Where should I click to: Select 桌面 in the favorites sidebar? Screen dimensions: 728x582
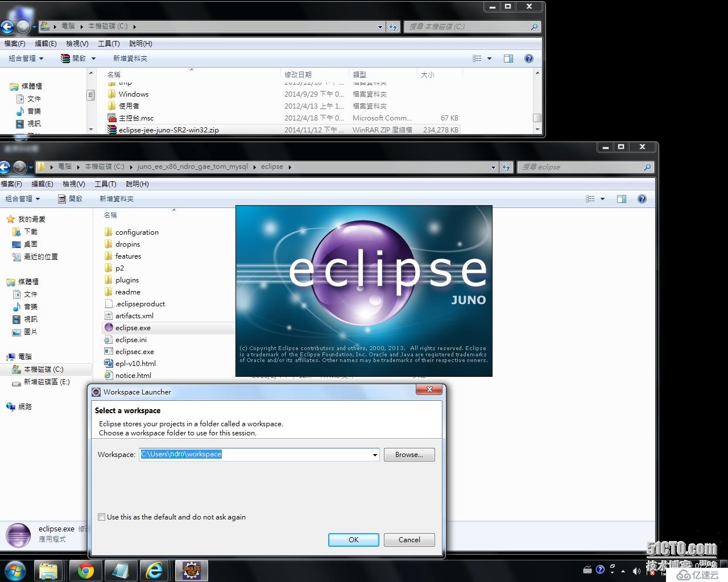31,244
